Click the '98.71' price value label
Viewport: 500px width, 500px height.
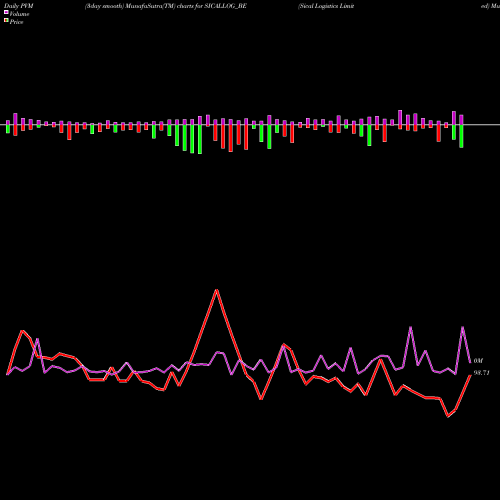481,373
